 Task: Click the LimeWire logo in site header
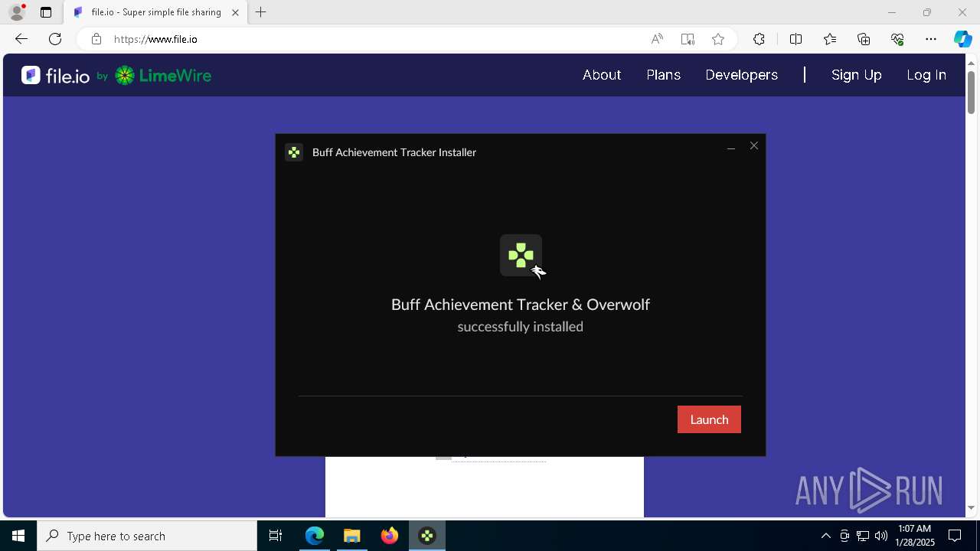(163, 75)
